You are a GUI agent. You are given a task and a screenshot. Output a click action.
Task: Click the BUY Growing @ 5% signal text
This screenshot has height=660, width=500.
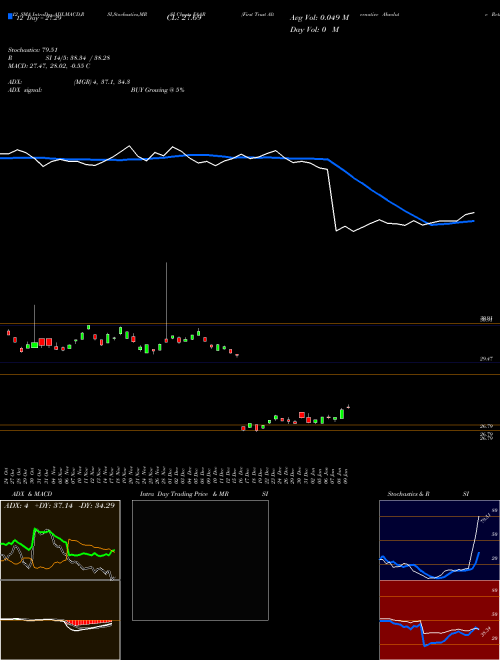pyautogui.click(x=157, y=90)
